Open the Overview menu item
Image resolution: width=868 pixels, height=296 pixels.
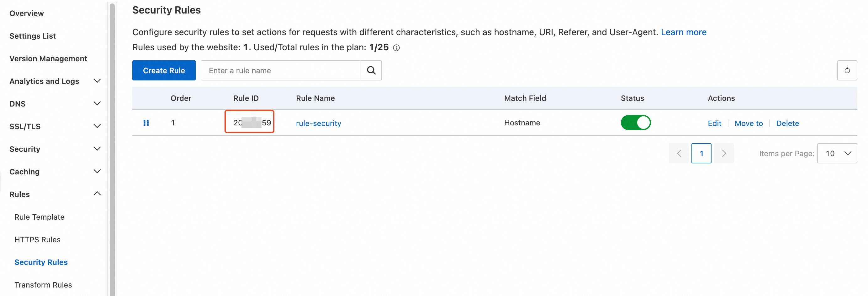(27, 14)
